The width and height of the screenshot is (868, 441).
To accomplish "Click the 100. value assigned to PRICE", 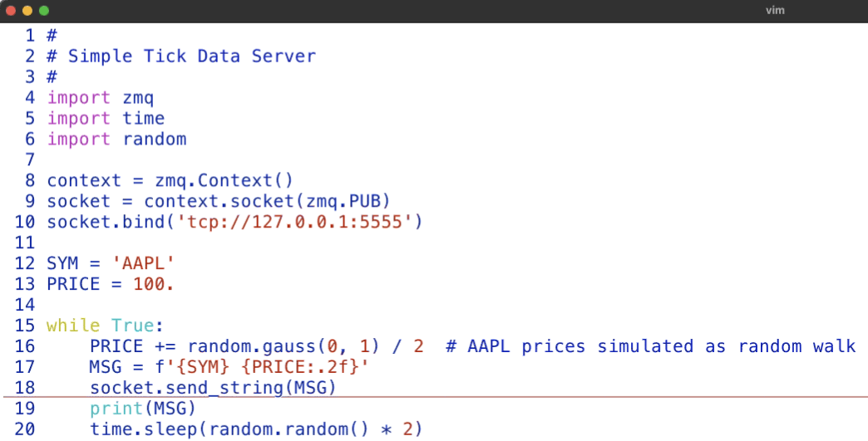I will click(154, 285).
